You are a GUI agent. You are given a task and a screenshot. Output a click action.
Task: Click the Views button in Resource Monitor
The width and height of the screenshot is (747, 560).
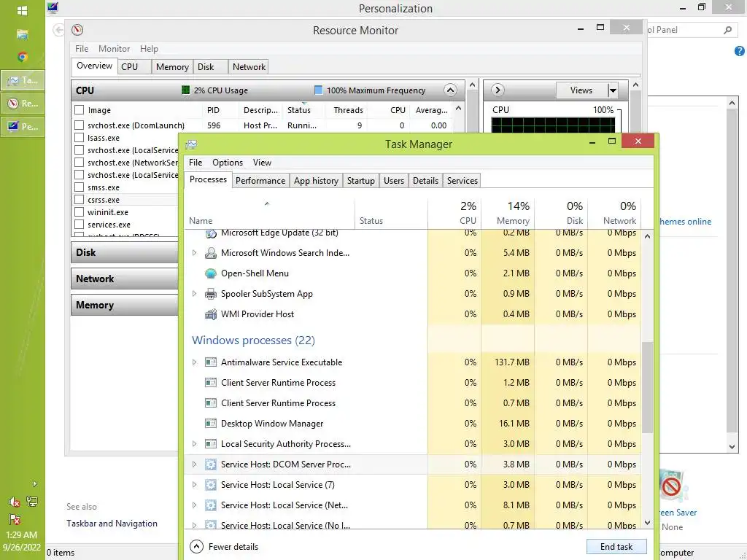(581, 90)
